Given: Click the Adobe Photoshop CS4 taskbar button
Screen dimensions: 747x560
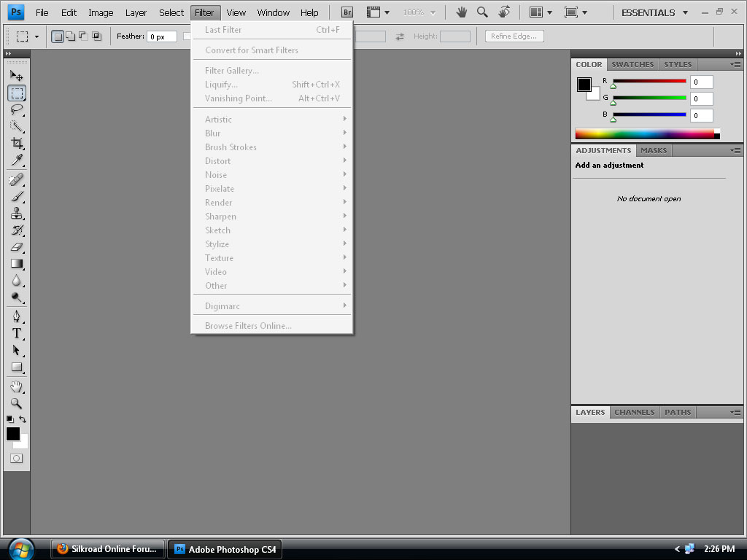Looking at the screenshot, I should 225,549.
